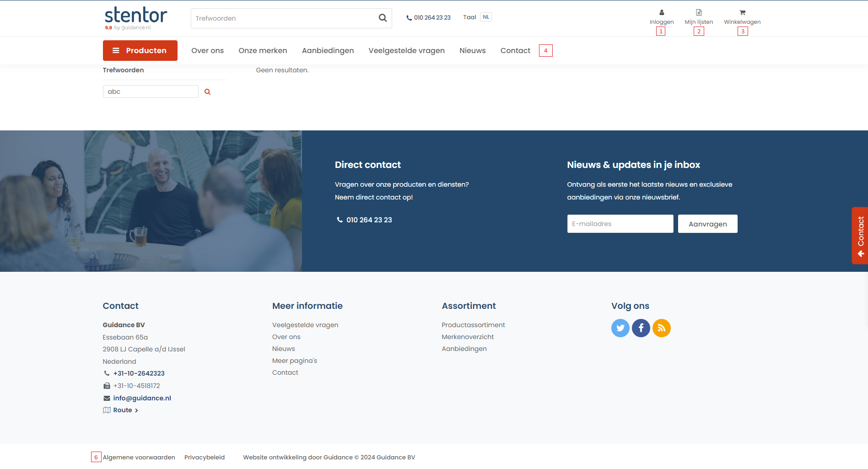
Task: Open Productassortiment link
Action: point(473,325)
